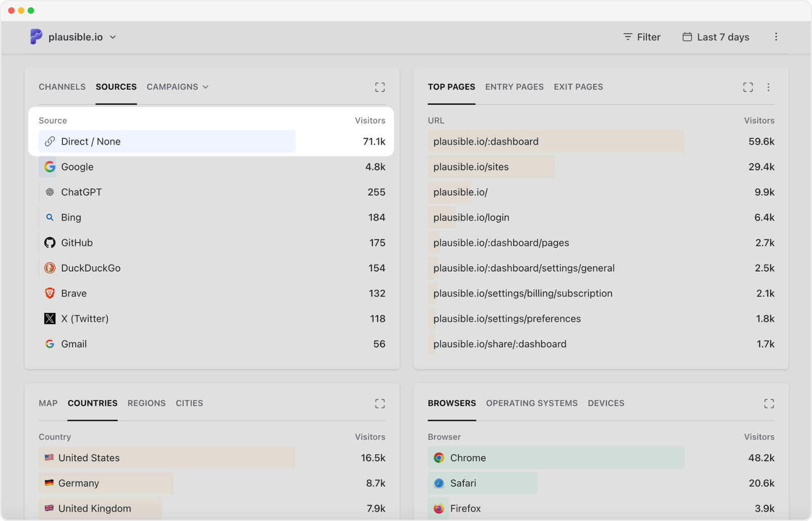
Task: Click the Google logo icon in sources
Action: (x=50, y=167)
